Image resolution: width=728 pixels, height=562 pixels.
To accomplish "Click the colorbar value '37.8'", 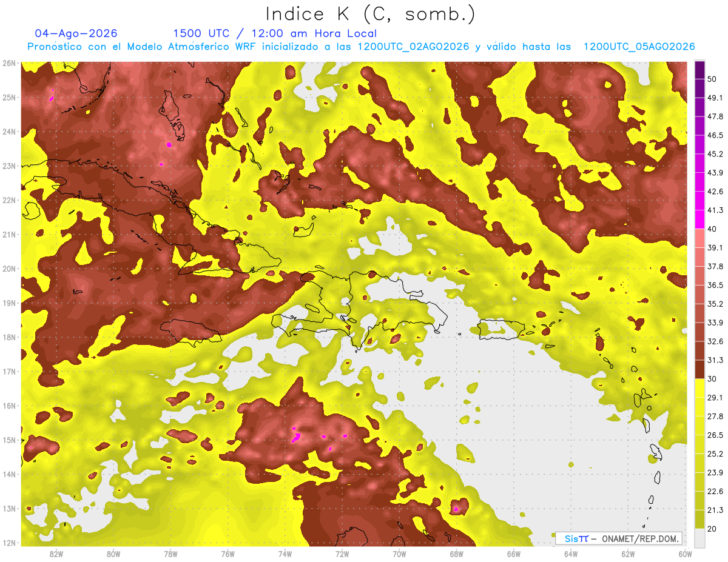I will pyautogui.click(x=715, y=266).
